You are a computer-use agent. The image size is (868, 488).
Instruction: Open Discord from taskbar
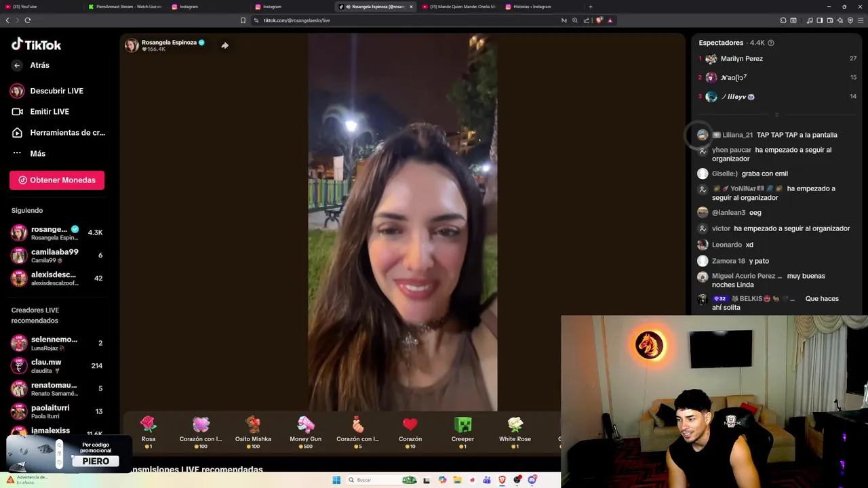[533, 480]
